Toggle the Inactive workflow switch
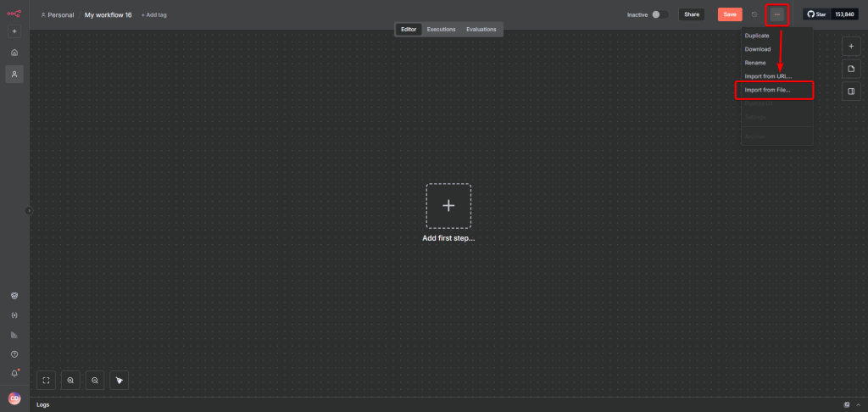 [659, 14]
